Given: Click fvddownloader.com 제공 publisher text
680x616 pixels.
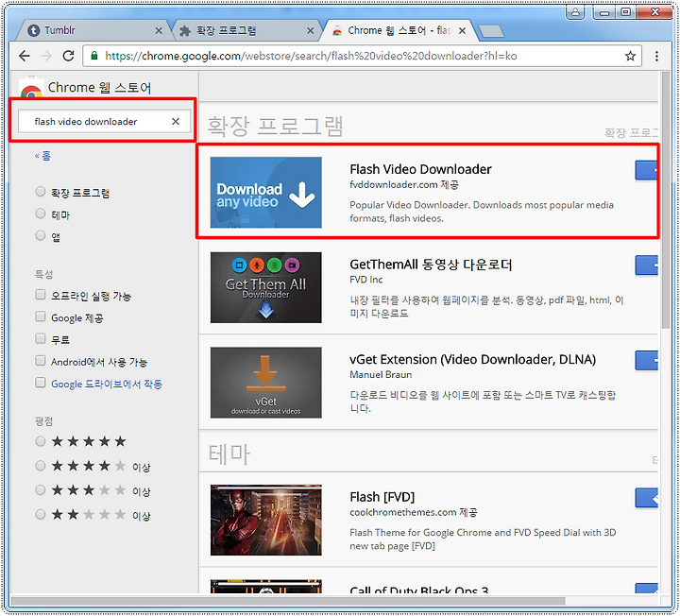Looking at the screenshot, I should point(404,185).
